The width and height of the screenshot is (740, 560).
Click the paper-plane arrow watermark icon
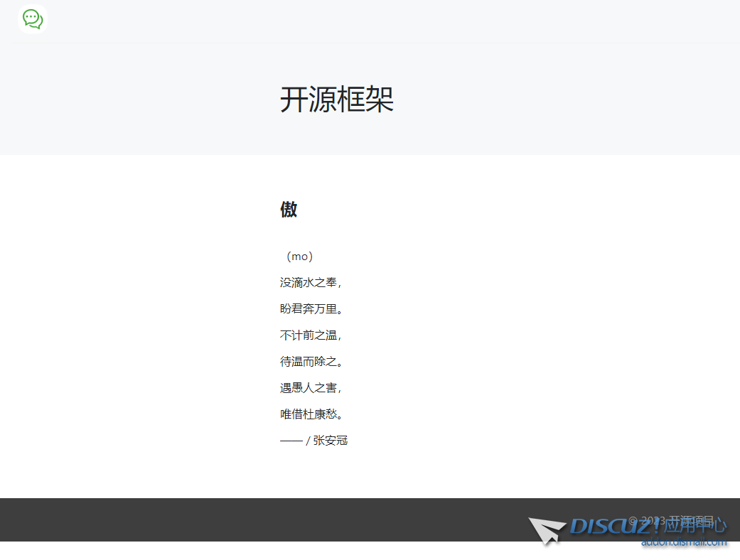coord(547,530)
